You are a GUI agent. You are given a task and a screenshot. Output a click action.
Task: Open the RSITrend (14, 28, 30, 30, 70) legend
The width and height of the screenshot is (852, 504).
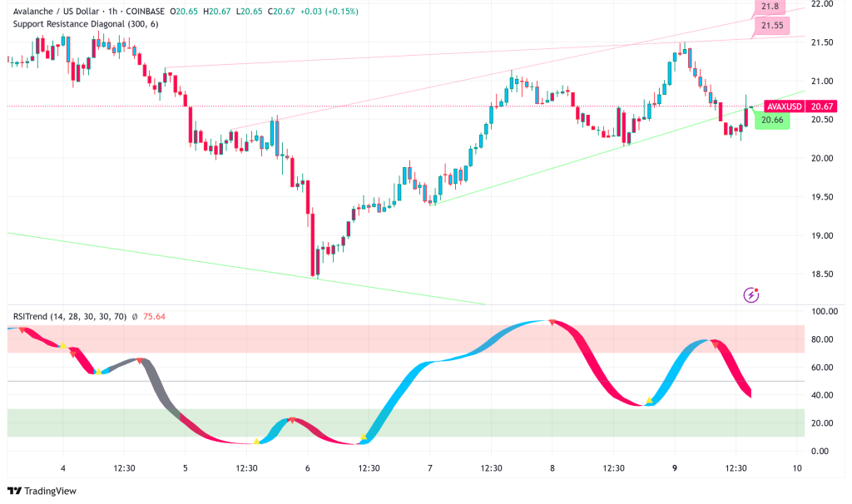pos(70,317)
